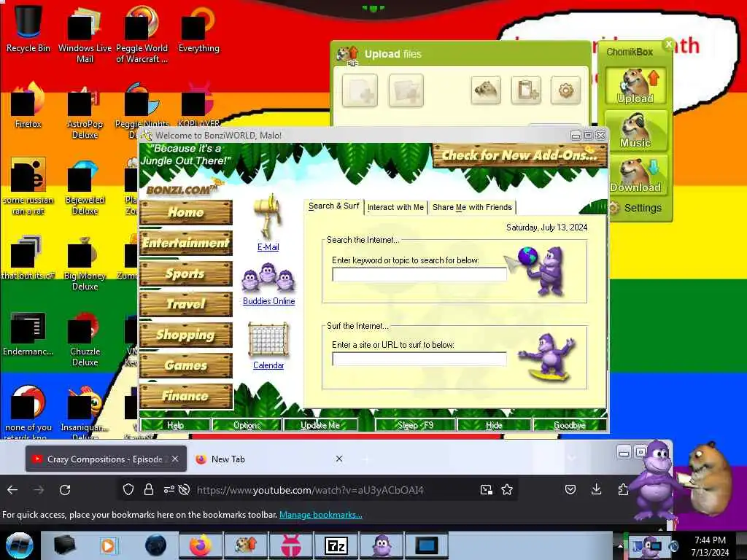
Task: Click the Entertainment wooden sign button
Action: point(186,243)
